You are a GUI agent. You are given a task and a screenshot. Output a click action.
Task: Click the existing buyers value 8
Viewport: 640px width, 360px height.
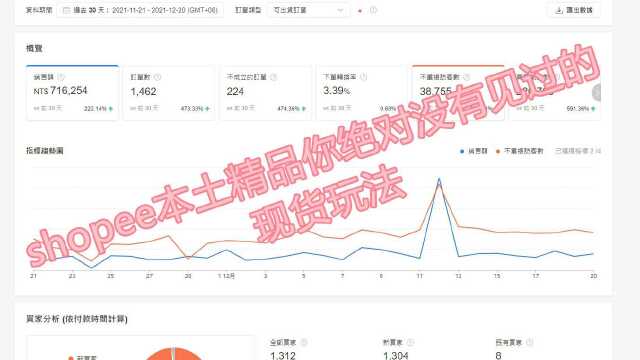[x=498, y=356]
